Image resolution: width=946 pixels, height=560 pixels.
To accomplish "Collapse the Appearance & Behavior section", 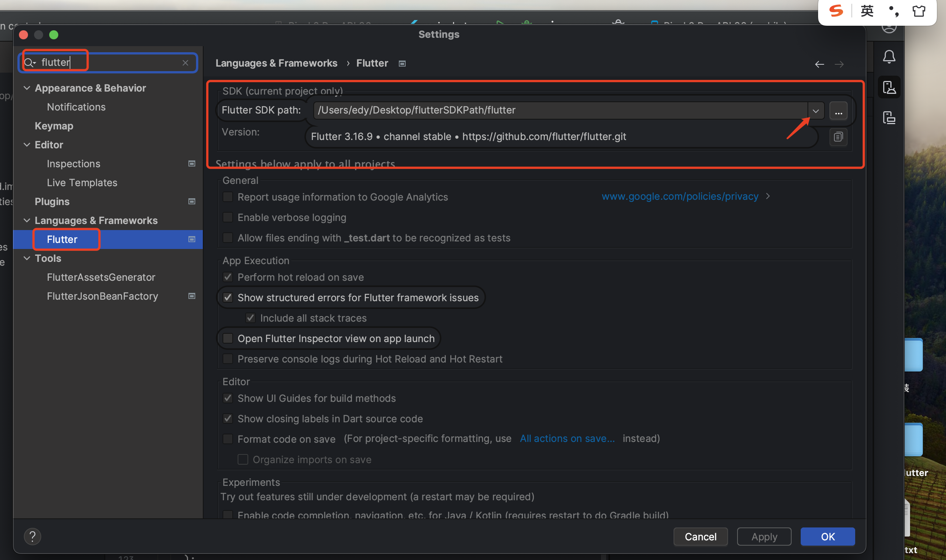I will tap(27, 88).
